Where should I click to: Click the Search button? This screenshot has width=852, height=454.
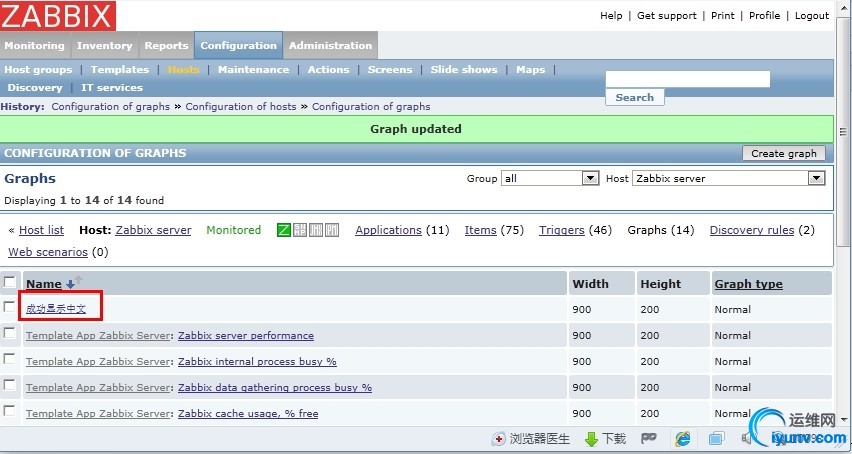pos(635,97)
